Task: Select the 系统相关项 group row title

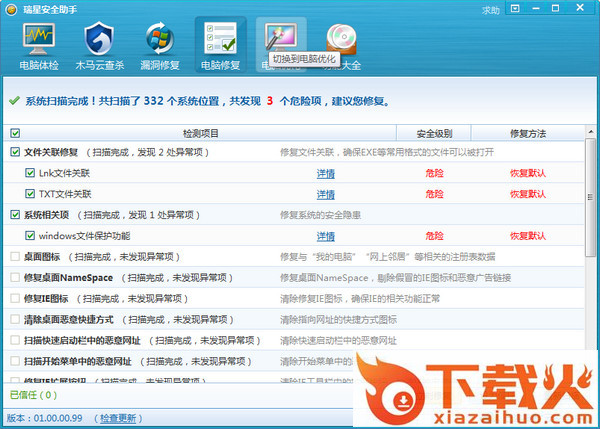Action: (x=46, y=215)
